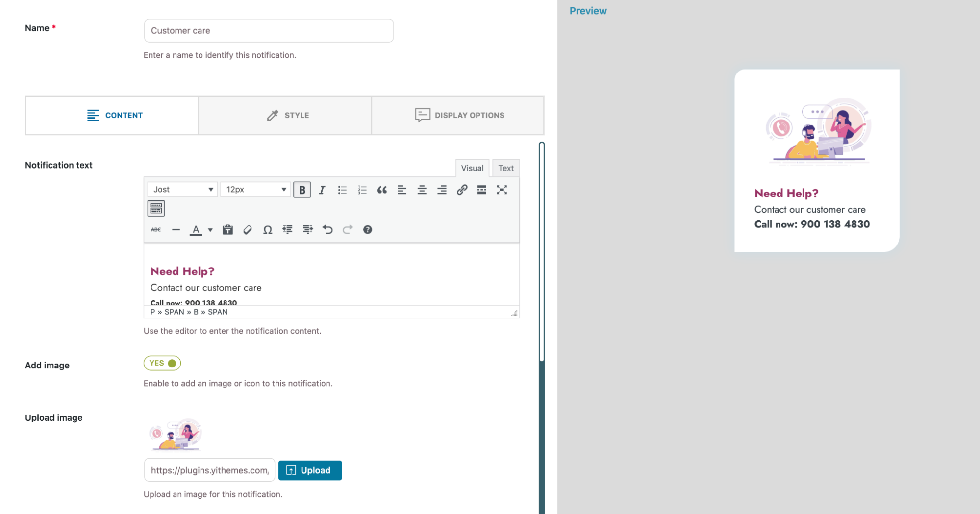980x514 pixels.
Task: Undo the last edit
Action: pos(327,230)
